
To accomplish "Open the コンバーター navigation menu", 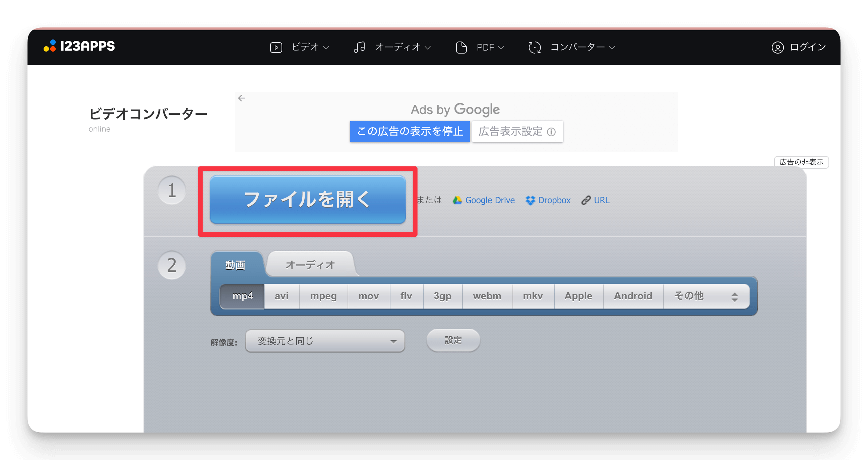I will pyautogui.click(x=572, y=47).
